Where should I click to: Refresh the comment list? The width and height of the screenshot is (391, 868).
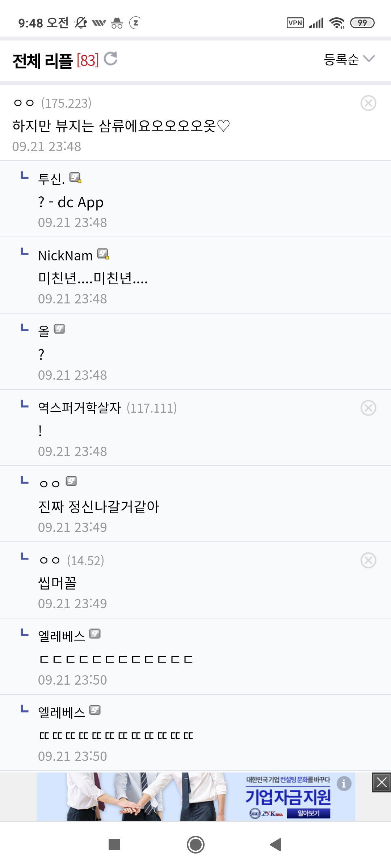pos(110,59)
